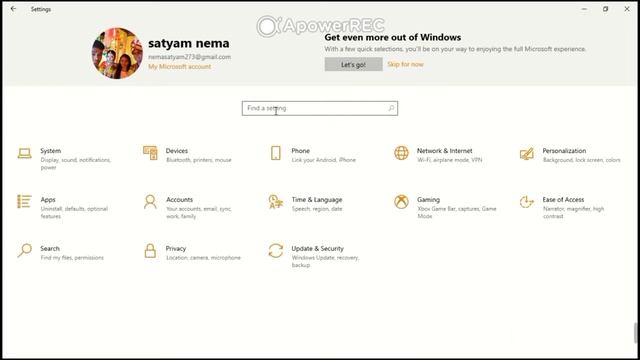Open the My Microsoft account link

coord(180,67)
